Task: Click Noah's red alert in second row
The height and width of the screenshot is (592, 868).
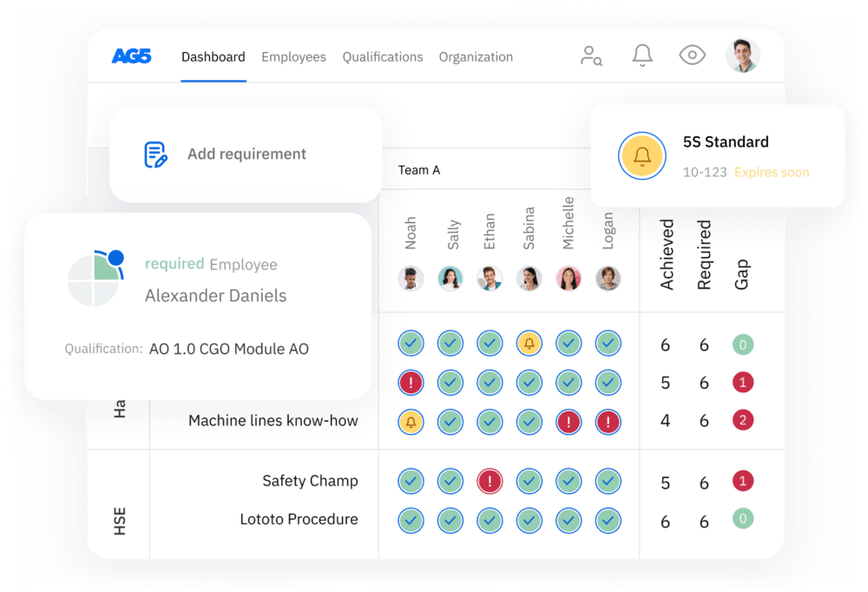Action: coord(411,383)
